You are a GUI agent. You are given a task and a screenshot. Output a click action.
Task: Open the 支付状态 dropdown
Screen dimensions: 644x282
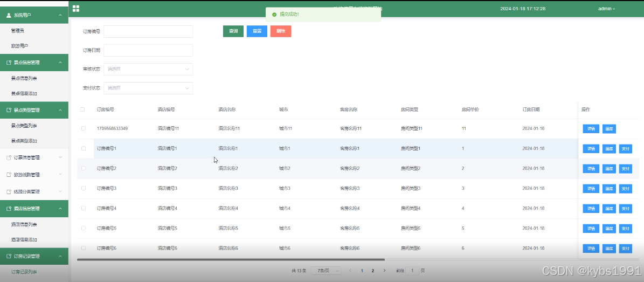[x=148, y=88]
